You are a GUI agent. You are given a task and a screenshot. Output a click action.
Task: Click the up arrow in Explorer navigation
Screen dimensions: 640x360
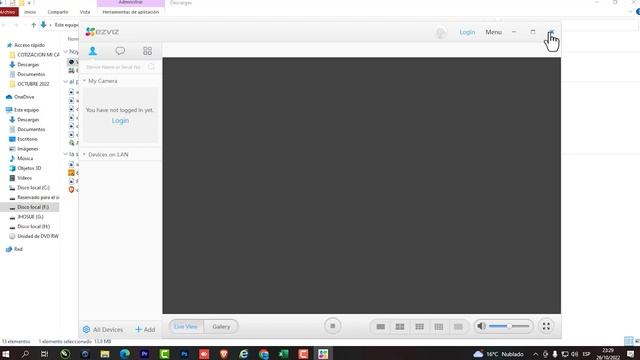(x=34, y=25)
